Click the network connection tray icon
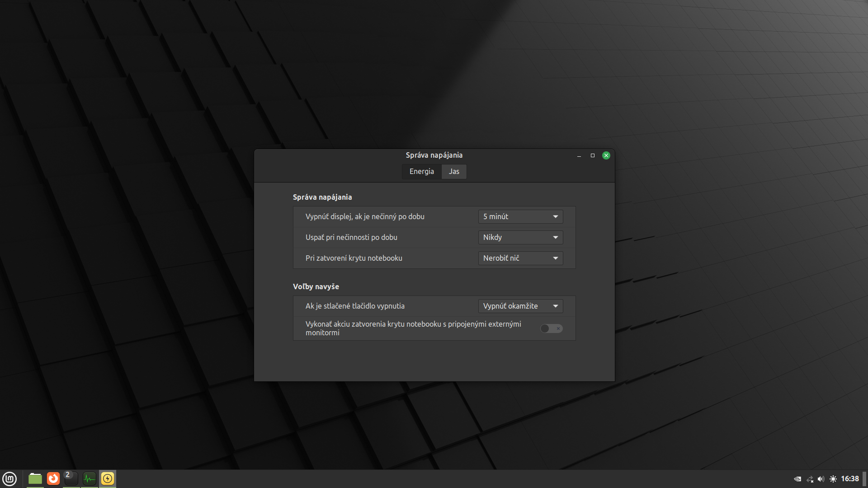Viewport: 868px width, 488px height. (810, 479)
